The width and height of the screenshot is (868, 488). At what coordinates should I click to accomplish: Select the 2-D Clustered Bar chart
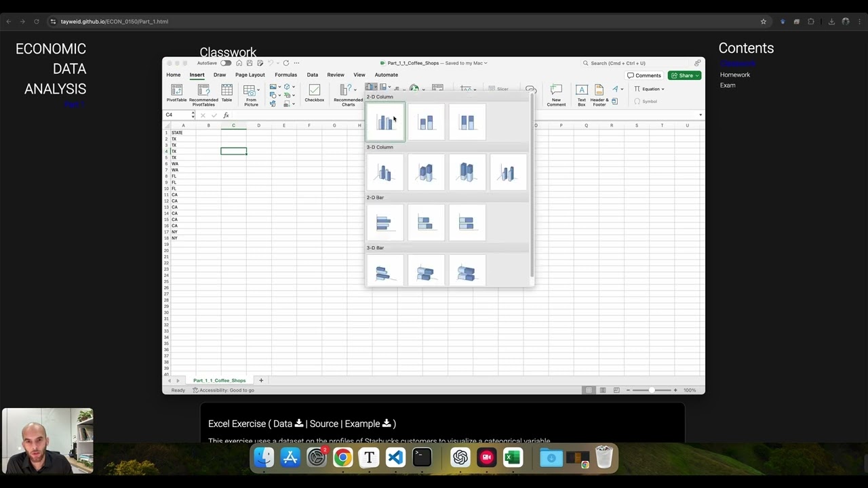(x=385, y=222)
